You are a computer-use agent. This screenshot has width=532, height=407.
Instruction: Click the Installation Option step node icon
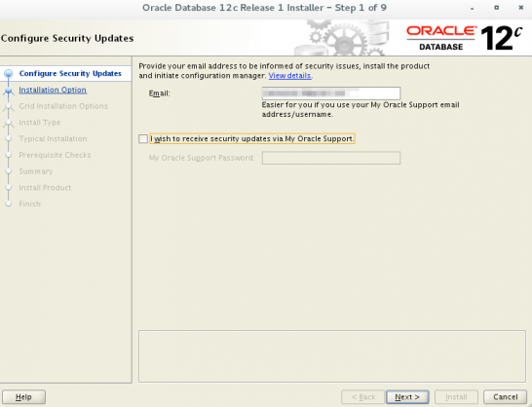pyautogui.click(x=9, y=91)
